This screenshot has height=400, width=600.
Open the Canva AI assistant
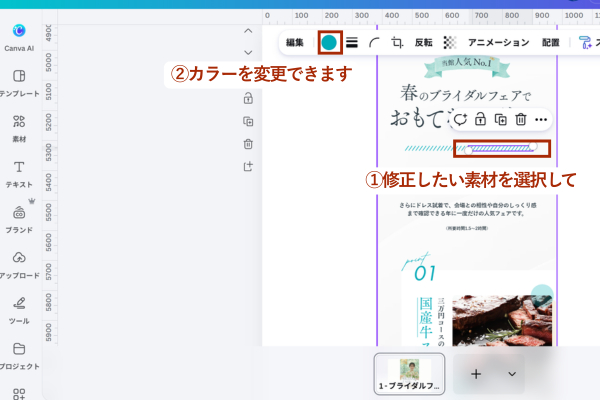click(x=19, y=37)
